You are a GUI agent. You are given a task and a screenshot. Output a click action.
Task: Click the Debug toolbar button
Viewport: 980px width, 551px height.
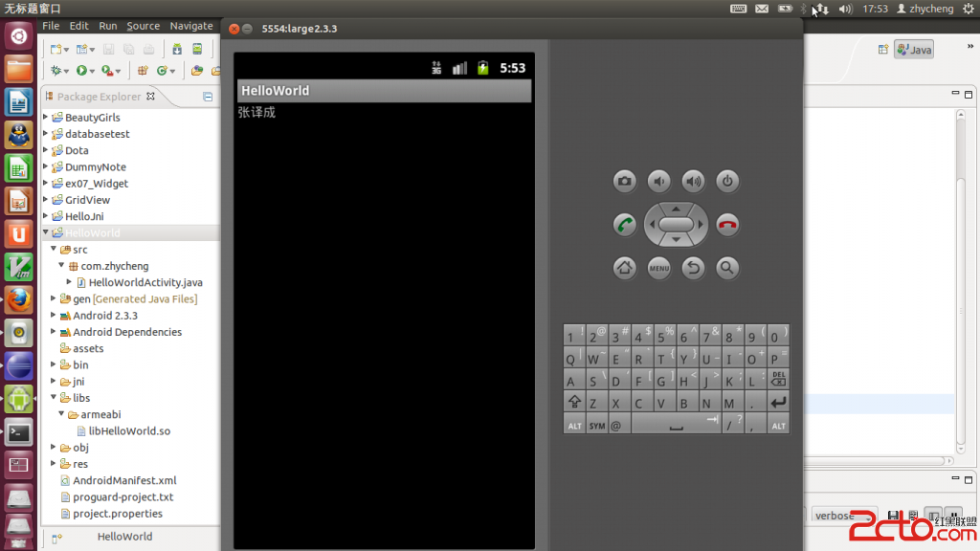pyautogui.click(x=56, y=71)
